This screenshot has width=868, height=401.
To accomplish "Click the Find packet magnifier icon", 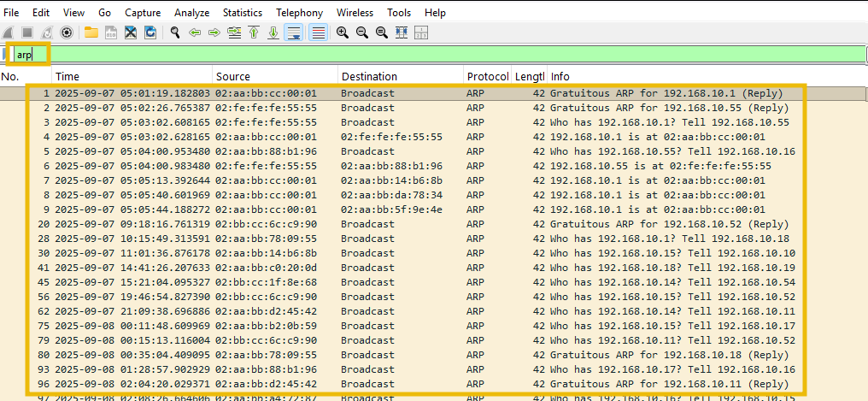I will [x=175, y=32].
